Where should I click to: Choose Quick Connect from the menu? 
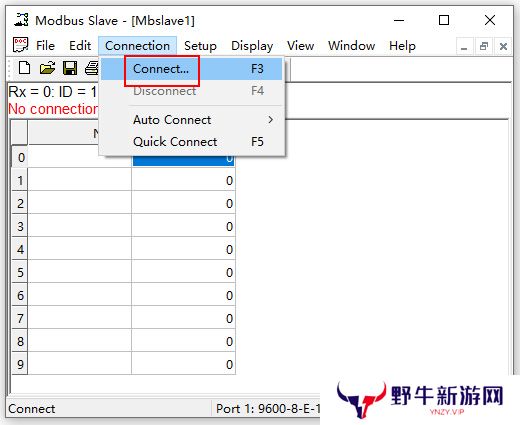click(192, 142)
